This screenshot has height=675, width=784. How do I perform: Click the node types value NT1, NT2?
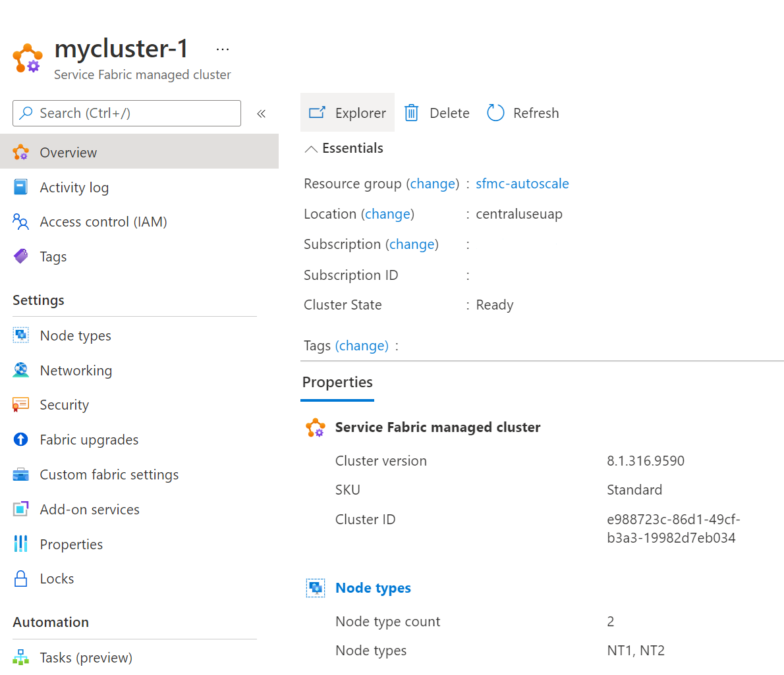coord(636,651)
